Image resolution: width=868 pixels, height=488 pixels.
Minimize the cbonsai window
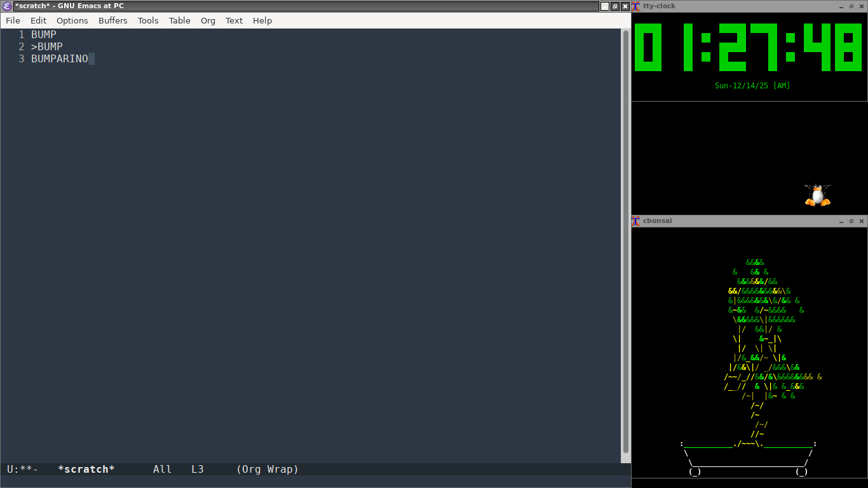point(841,221)
